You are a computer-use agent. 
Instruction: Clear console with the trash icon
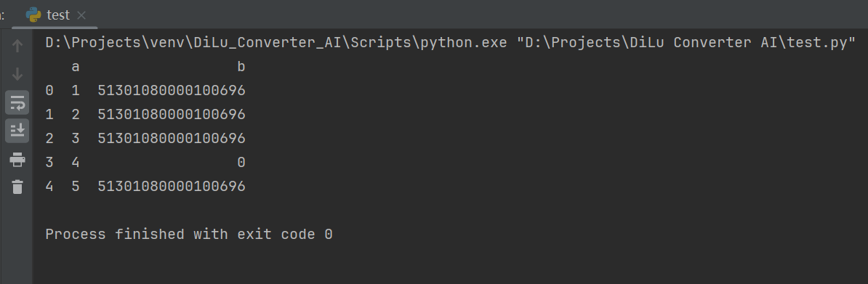click(x=17, y=187)
